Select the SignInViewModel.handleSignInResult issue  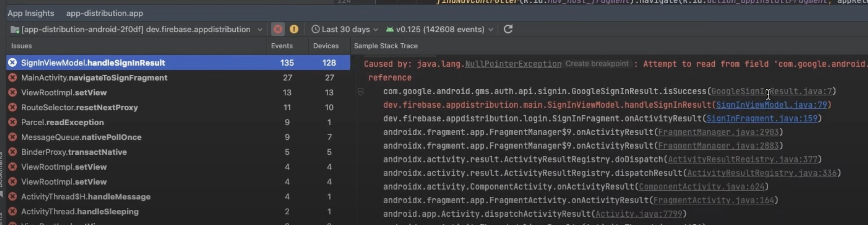(178, 63)
